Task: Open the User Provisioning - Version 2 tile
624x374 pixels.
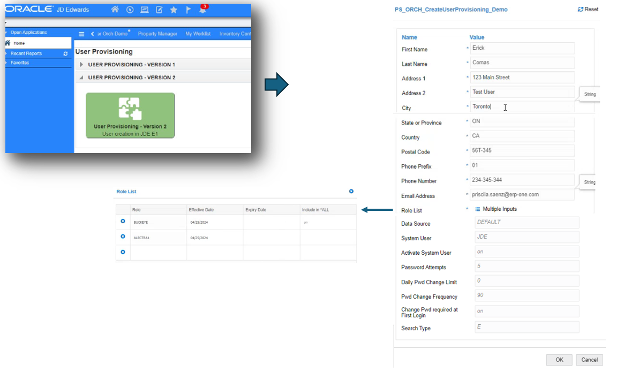Action: click(x=130, y=115)
